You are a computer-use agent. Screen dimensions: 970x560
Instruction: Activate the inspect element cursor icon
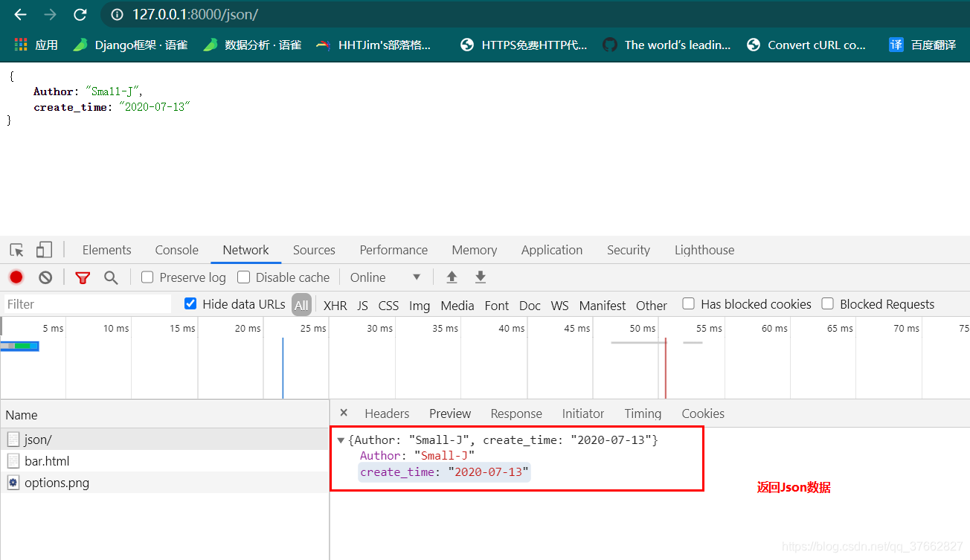tap(16, 250)
